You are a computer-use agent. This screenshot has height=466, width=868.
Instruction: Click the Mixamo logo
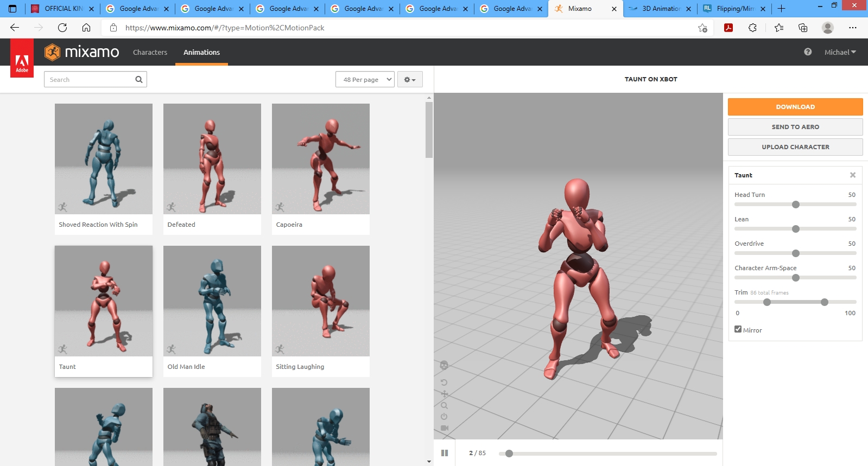(82, 52)
